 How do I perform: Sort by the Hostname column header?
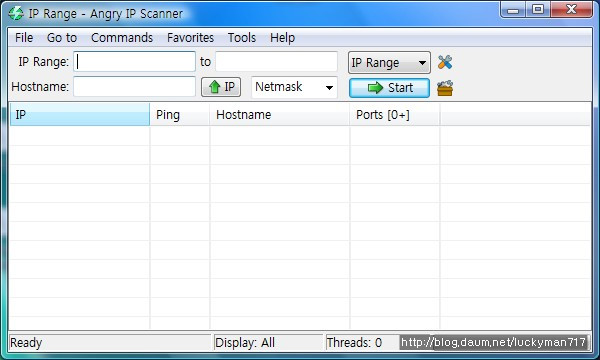pyautogui.click(x=279, y=114)
